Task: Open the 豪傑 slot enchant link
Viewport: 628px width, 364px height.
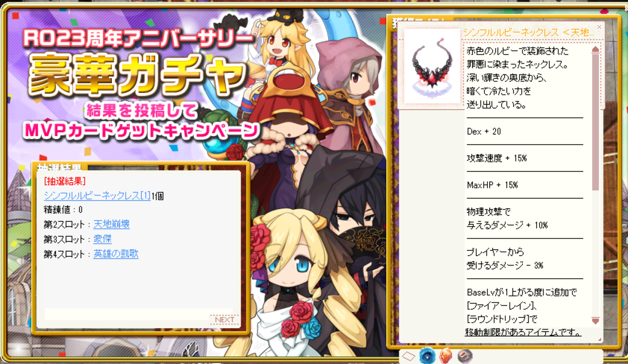Action: click(x=102, y=239)
